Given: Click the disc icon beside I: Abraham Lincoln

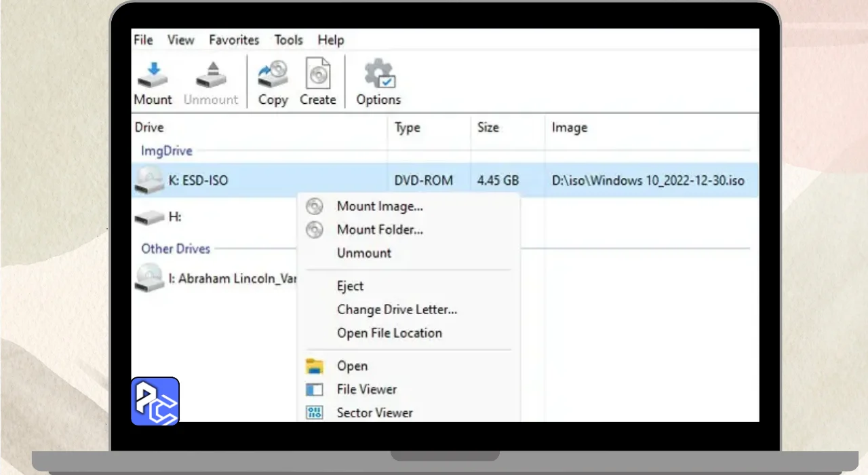Looking at the screenshot, I should 149,278.
